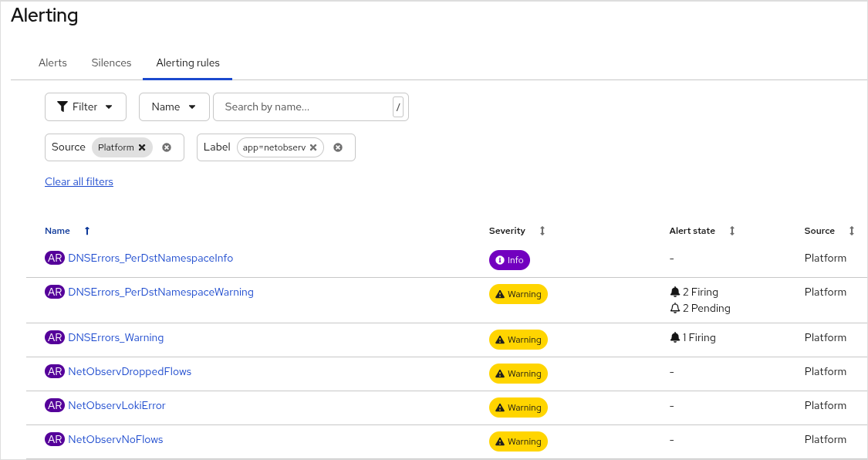Switch to the Silences tab
868x460 pixels.
[x=111, y=63]
